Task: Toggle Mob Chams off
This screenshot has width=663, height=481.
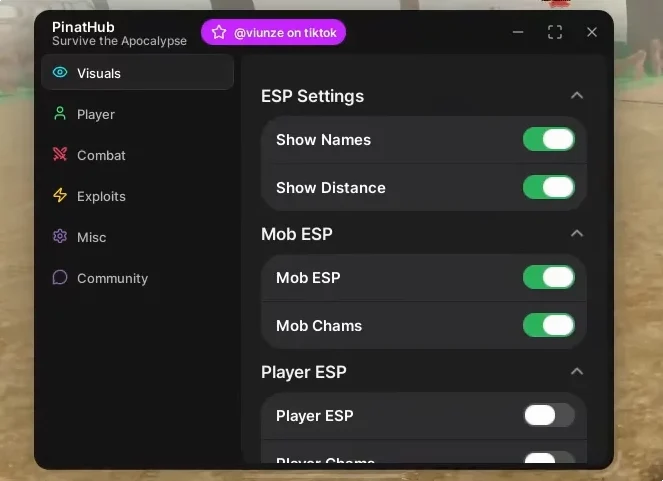Action: (x=549, y=325)
